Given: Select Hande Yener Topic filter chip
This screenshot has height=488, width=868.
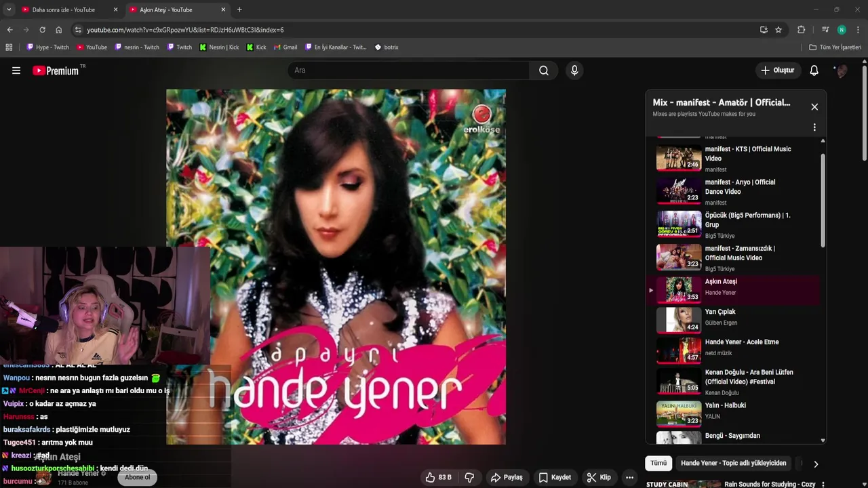Looking at the screenshot, I should click(x=733, y=463).
